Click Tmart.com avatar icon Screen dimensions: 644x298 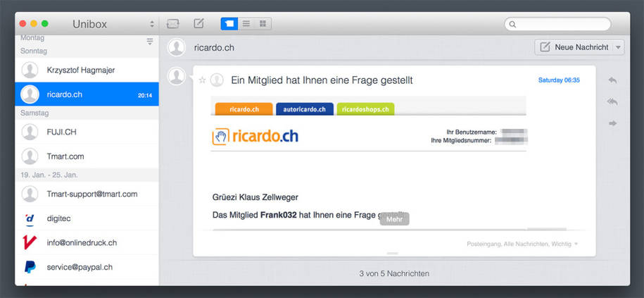point(30,156)
